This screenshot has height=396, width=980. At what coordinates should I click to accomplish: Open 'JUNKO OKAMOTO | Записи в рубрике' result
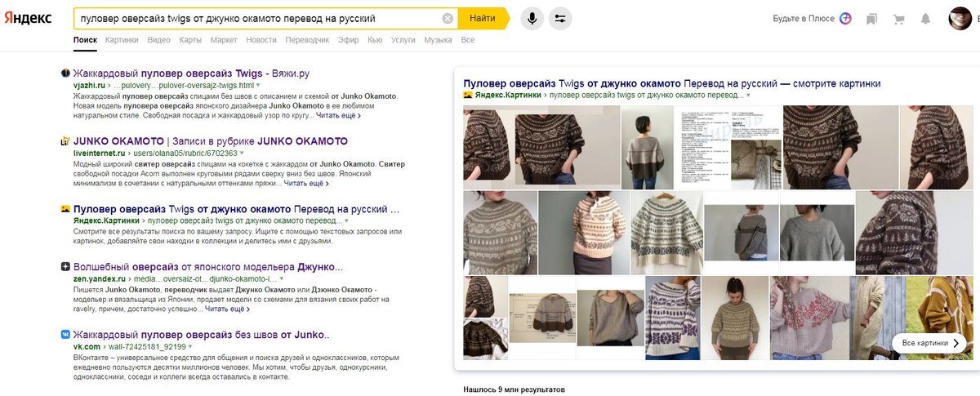[211, 140]
